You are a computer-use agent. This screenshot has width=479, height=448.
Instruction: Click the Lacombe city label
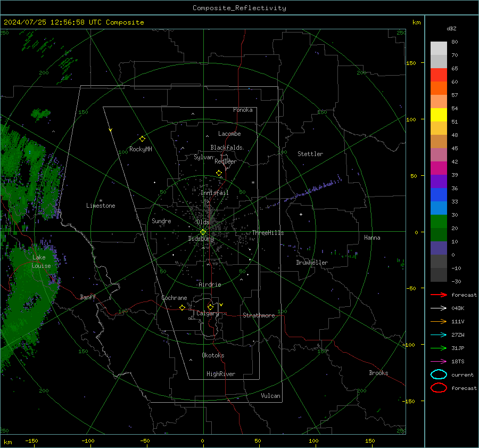[x=229, y=134]
